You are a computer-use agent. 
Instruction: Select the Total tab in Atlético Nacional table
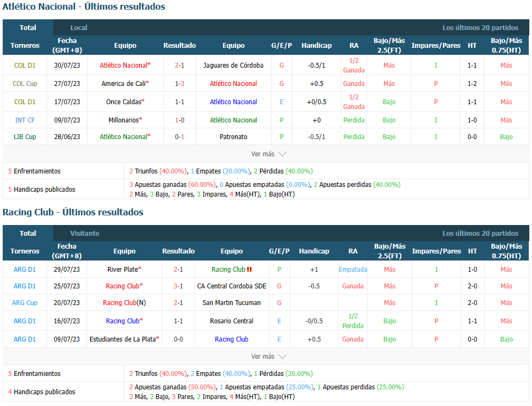click(28, 28)
